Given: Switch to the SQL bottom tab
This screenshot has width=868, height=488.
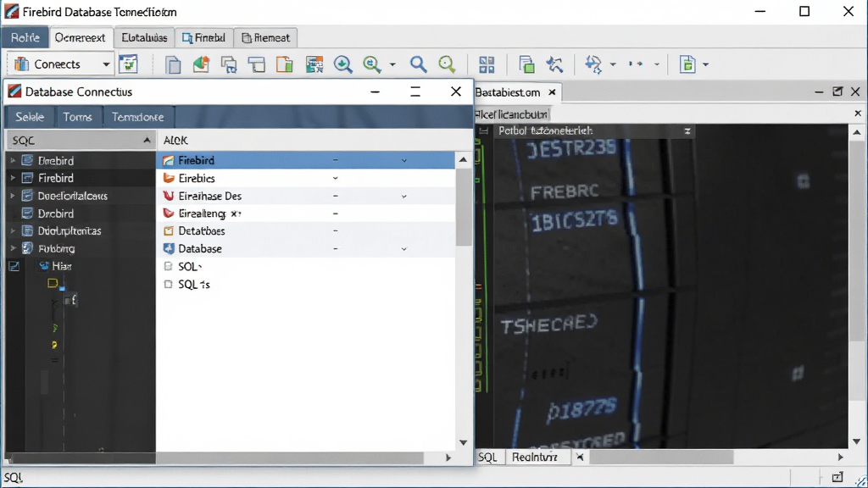Looking at the screenshot, I should (x=487, y=457).
